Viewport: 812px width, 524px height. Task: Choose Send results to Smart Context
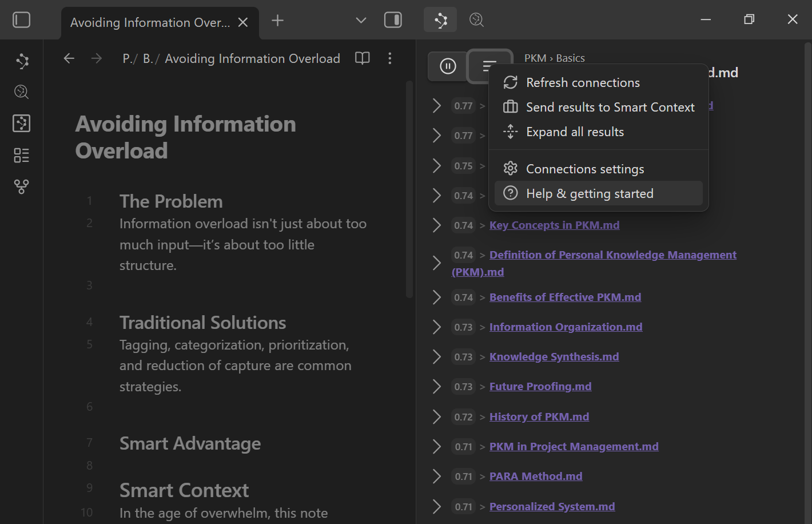tap(610, 108)
